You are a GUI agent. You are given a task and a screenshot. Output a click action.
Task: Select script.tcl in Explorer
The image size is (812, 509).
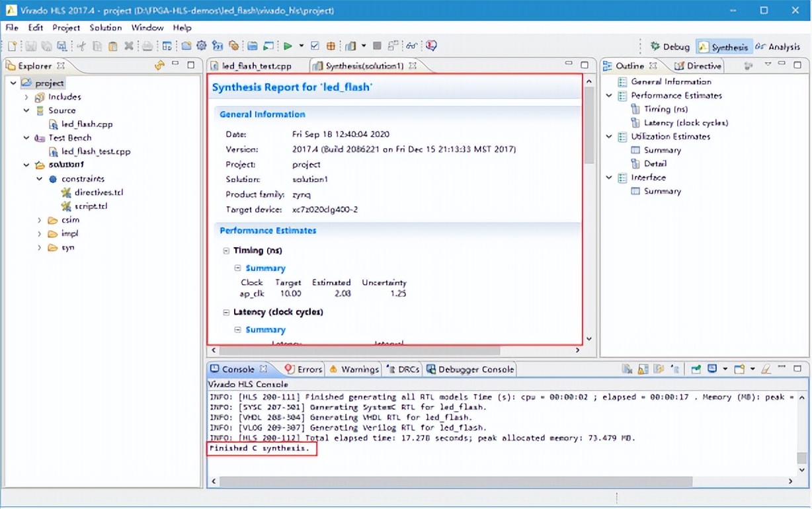click(x=84, y=206)
